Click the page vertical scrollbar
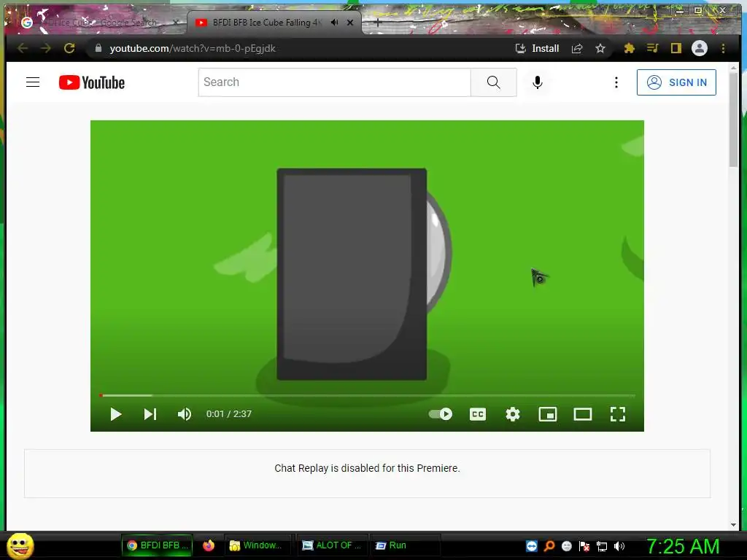This screenshot has height=560, width=747. click(733, 119)
